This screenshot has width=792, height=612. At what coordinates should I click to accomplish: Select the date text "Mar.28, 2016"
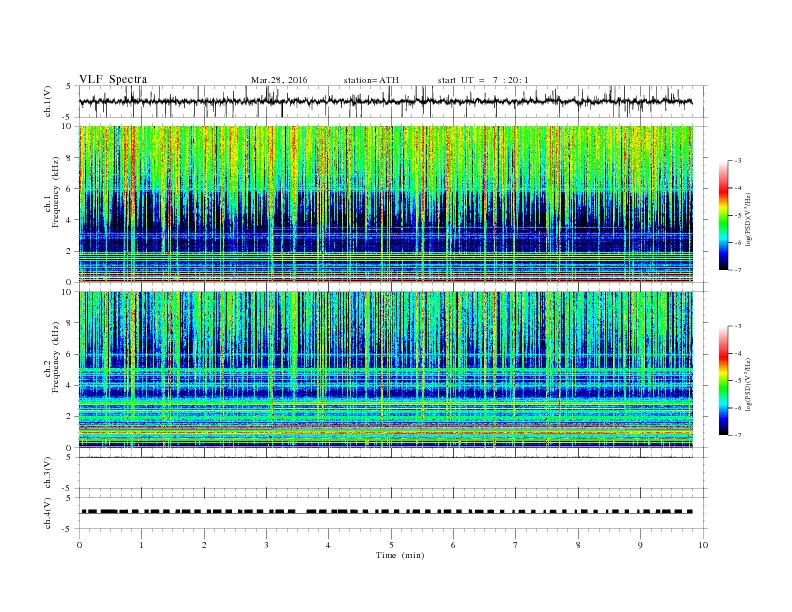[279, 80]
